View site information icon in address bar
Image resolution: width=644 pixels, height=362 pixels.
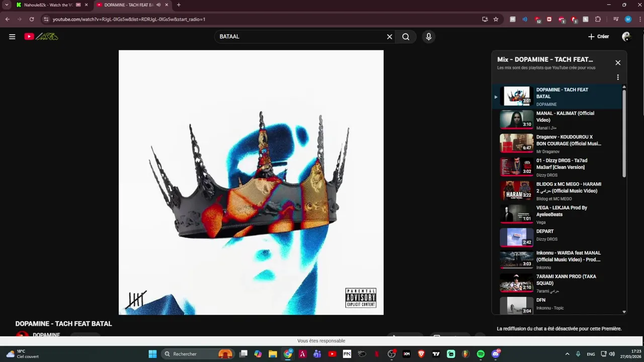pyautogui.click(x=46, y=19)
